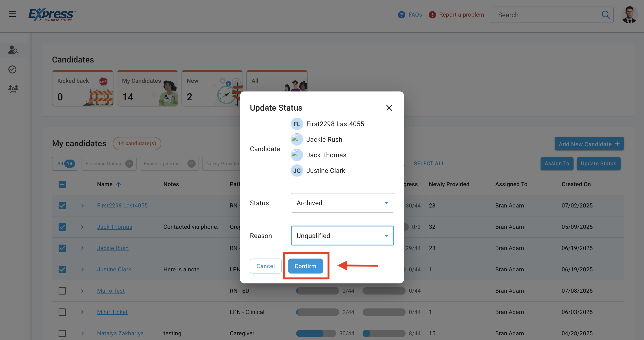Click the candidate search sidebar icon
Image resolution: width=644 pixels, height=340 pixels.
[x=13, y=50]
